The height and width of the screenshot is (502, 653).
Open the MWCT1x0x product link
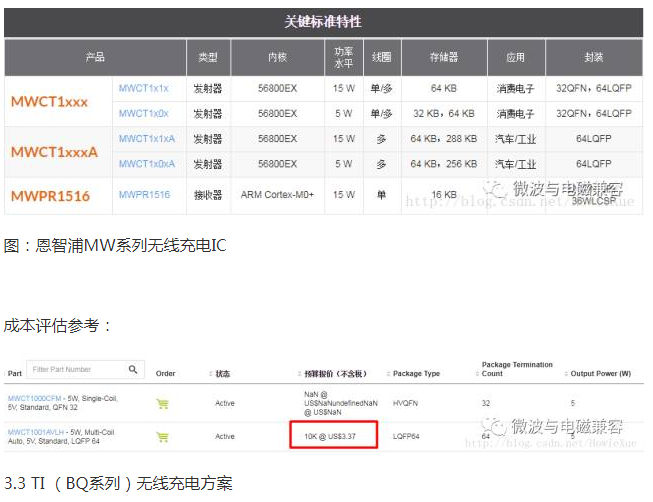[143, 113]
